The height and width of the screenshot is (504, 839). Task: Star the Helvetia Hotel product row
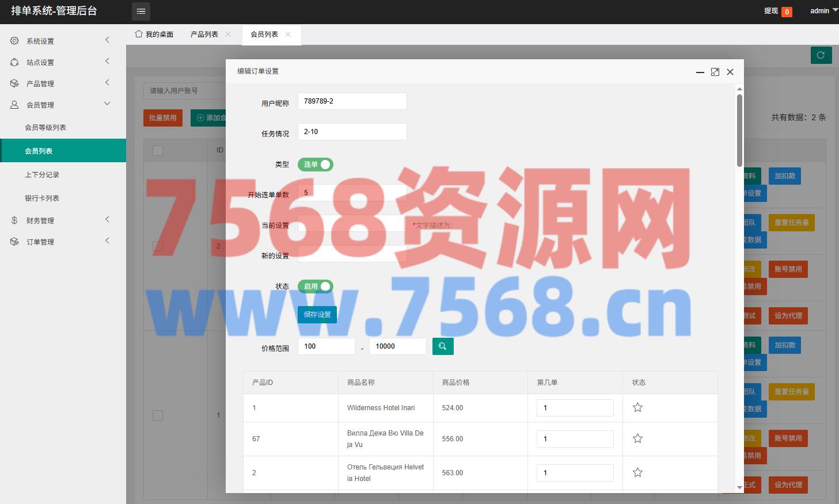click(x=637, y=473)
